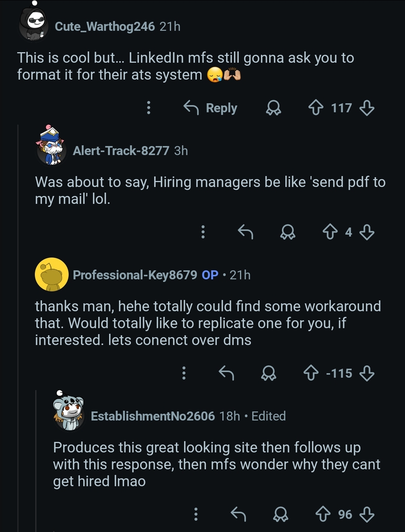Open three-dot menu on Professional-Key8679's comment

click(184, 373)
